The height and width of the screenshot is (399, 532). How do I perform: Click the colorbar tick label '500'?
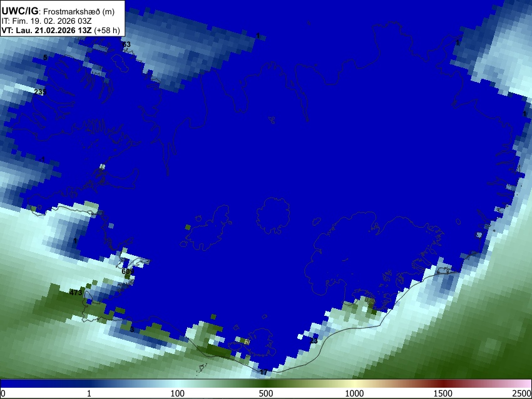(266, 393)
